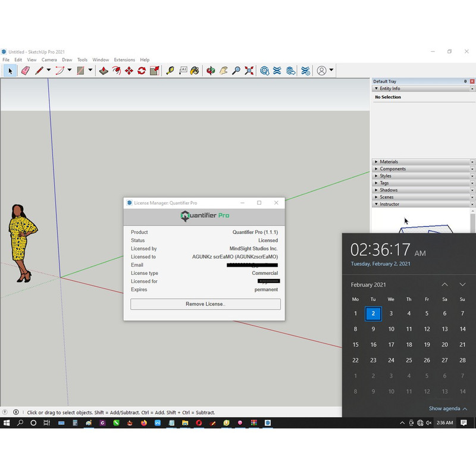This screenshot has height=476, width=476.
Task: Open the Extension Manager
Action: click(305, 71)
